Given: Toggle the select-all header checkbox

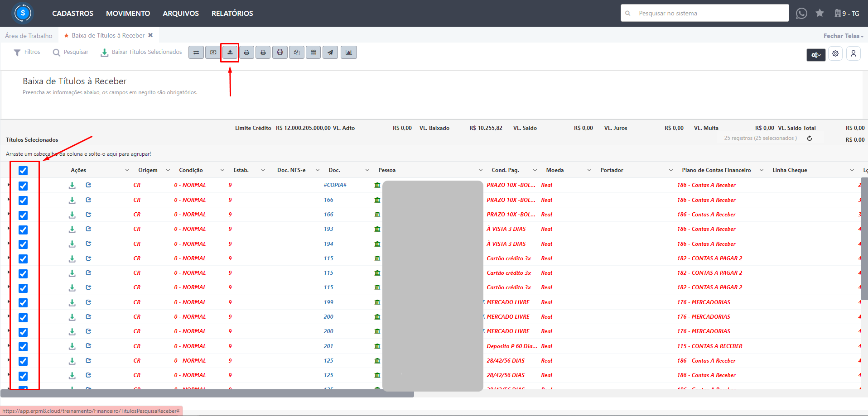Looking at the screenshot, I should (23, 171).
